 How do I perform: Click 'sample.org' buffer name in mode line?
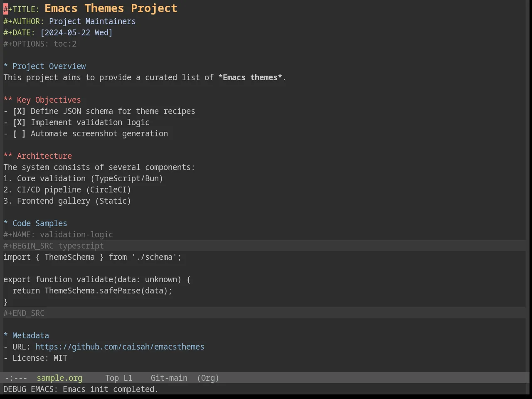click(x=59, y=378)
